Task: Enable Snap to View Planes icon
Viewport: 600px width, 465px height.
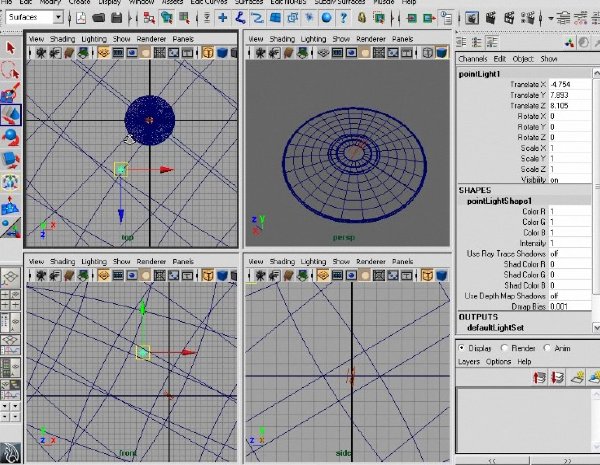Action: tap(275, 18)
